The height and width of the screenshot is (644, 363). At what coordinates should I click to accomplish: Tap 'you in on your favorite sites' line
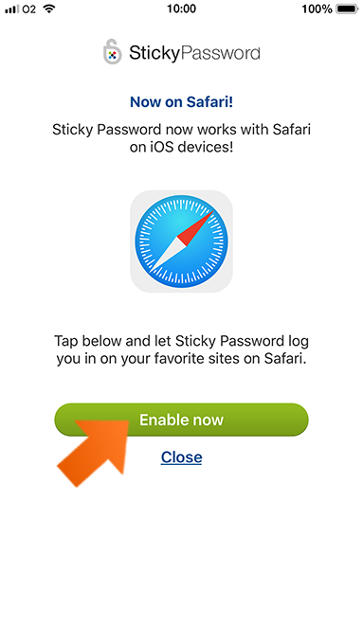(181, 359)
